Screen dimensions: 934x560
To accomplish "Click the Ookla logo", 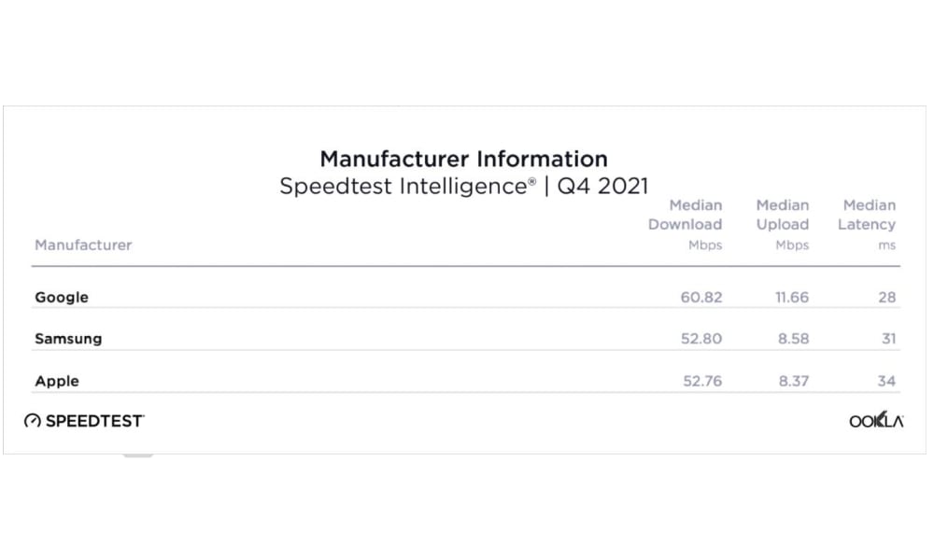I will tap(876, 420).
